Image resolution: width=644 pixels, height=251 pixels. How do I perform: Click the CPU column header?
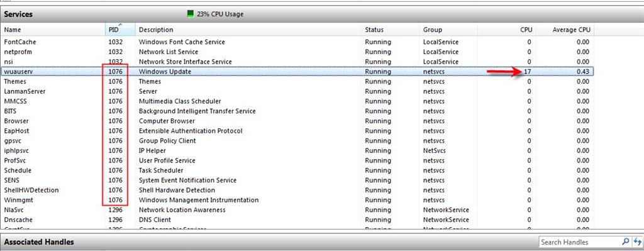[506, 30]
